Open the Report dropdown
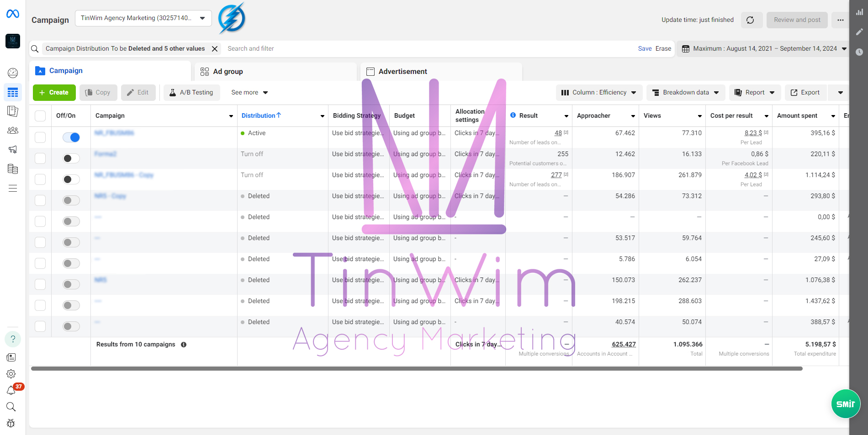This screenshot has height=435, width=868. (755, 93)
